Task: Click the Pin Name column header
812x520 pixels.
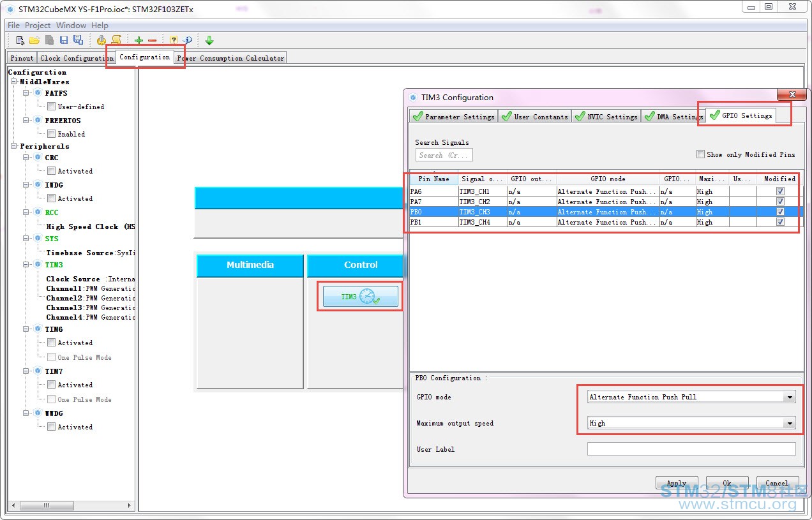Action: click(433, 179)
